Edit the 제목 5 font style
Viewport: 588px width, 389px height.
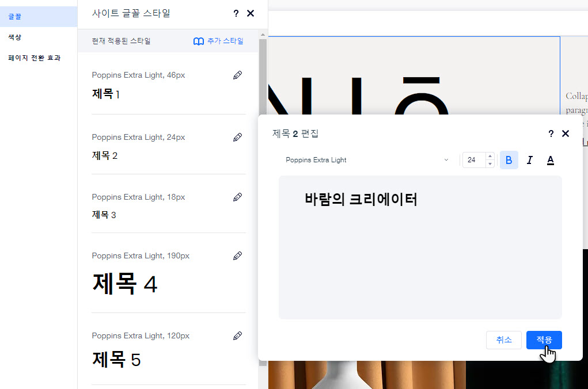pyautogui.click(x=237, y=336)
